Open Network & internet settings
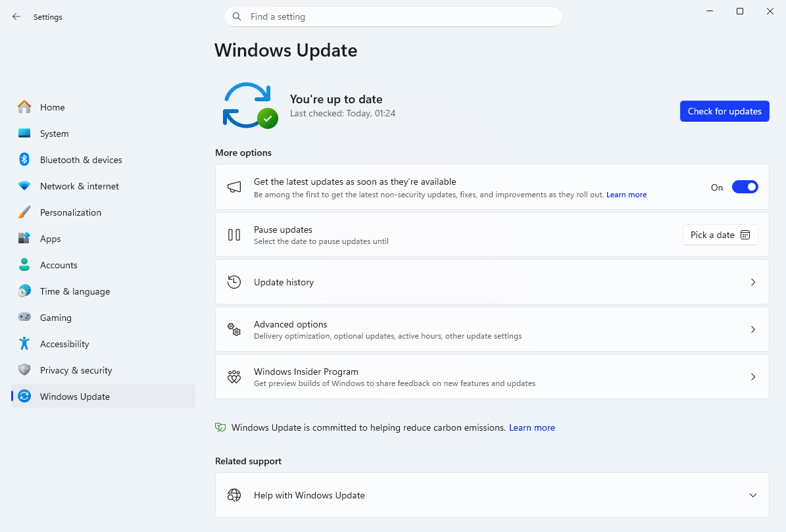Viewport: 786px width, 532px height. pyautogui.click(x=103, y=186)
